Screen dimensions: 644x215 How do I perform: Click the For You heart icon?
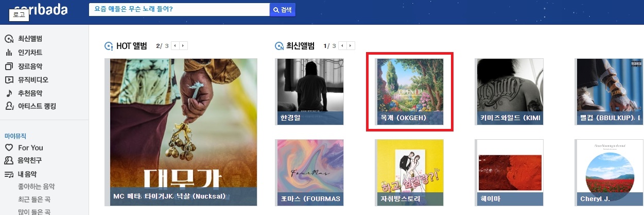point(9,147)
